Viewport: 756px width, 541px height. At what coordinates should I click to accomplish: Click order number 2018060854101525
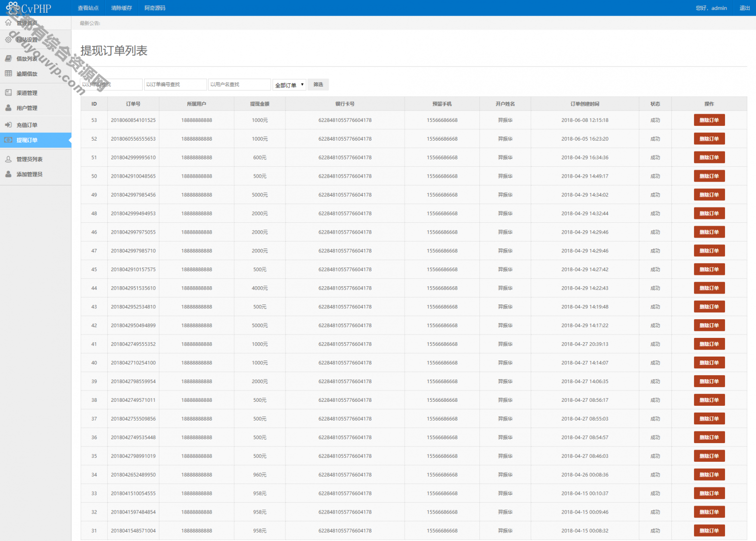[x=133, y=120]
